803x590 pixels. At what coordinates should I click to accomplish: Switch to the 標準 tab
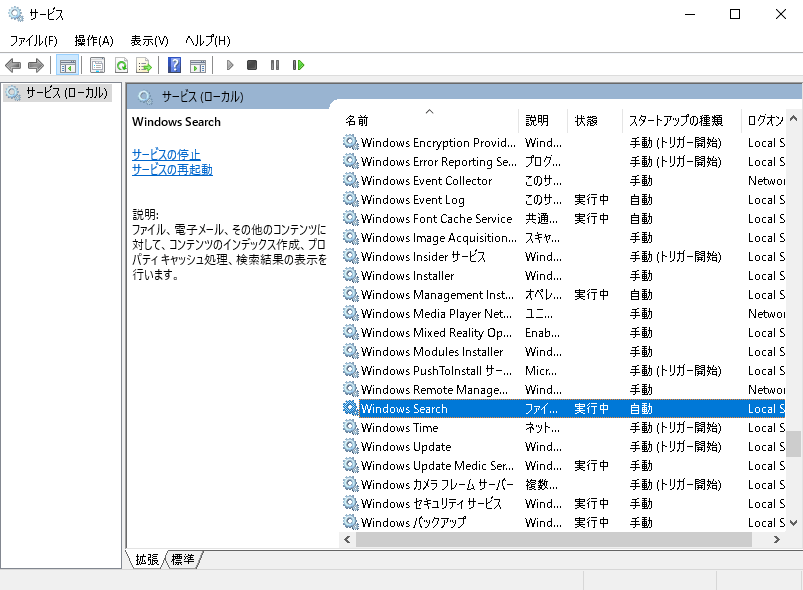[x=181, y=560]
